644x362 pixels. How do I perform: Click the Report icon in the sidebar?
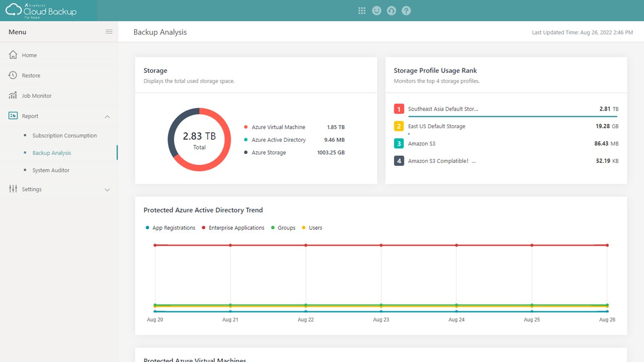[x=13, y=116]
